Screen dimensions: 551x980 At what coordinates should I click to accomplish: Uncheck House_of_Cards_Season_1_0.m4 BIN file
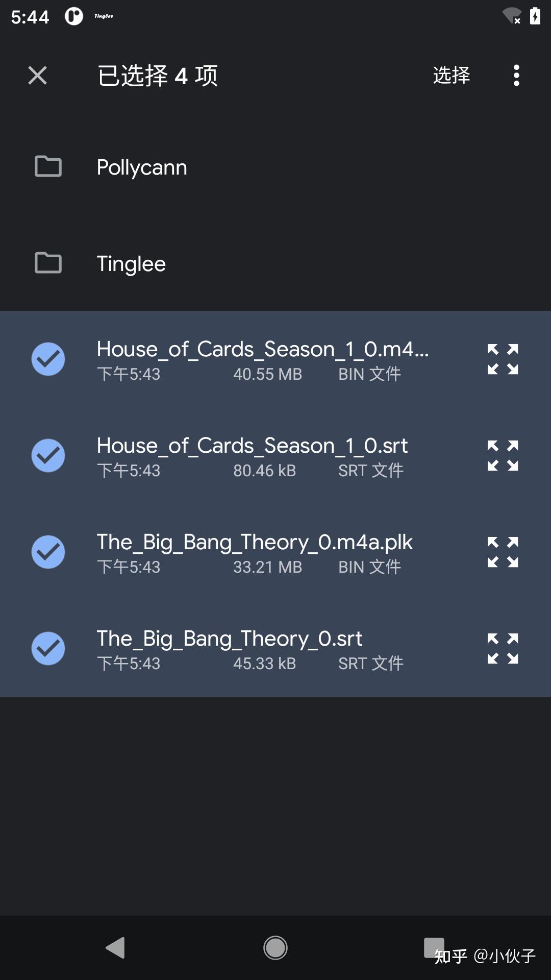point(48,359)
